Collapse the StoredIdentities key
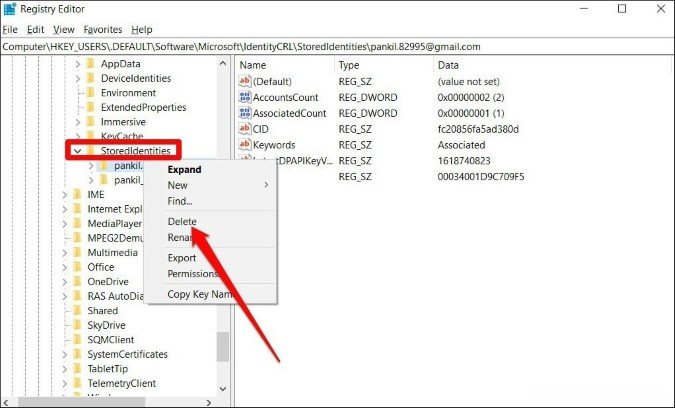Screen dimensions: 675x408 point(77,151)
